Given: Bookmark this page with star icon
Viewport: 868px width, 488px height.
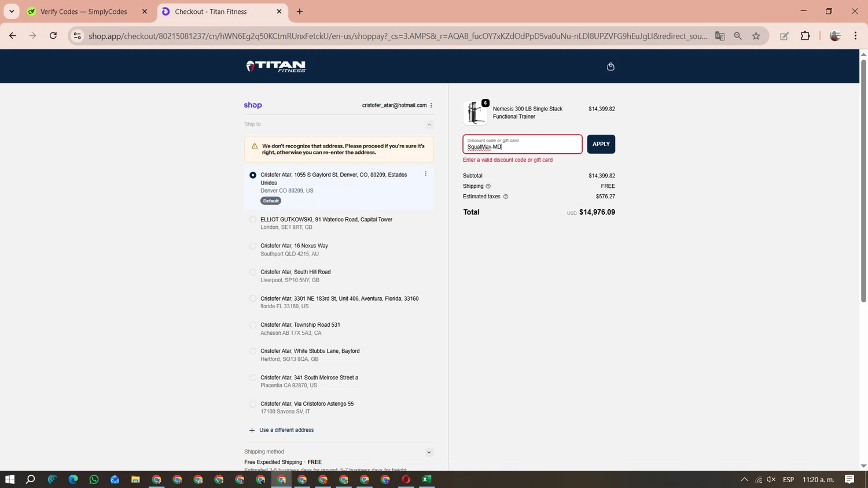Looking at the screenshot, I should tap(756, 36).
